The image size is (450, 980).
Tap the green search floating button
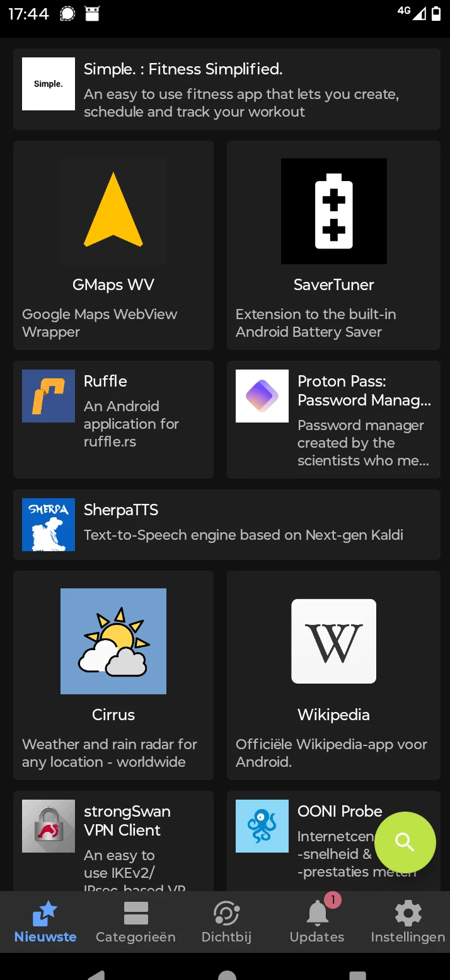(405, 842)
